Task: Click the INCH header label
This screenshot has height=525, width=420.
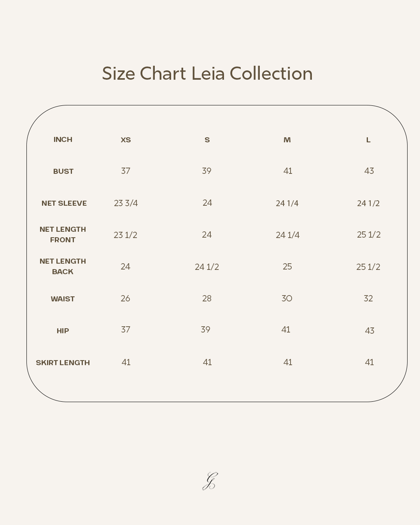Action: point(63,140)
